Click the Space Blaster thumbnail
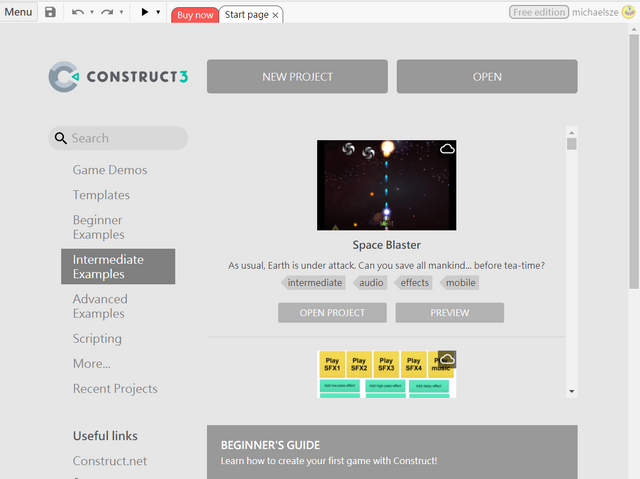 coord(387,185)
